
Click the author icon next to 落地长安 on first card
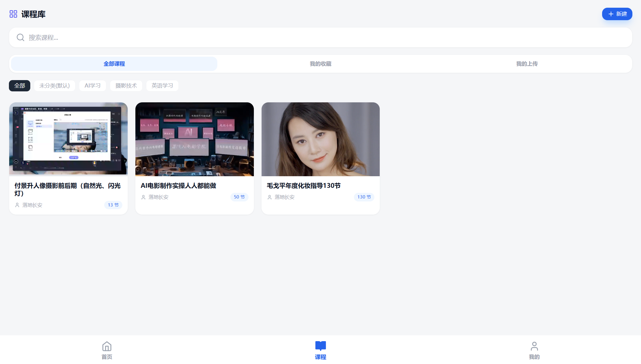click(x=17, y=205)
